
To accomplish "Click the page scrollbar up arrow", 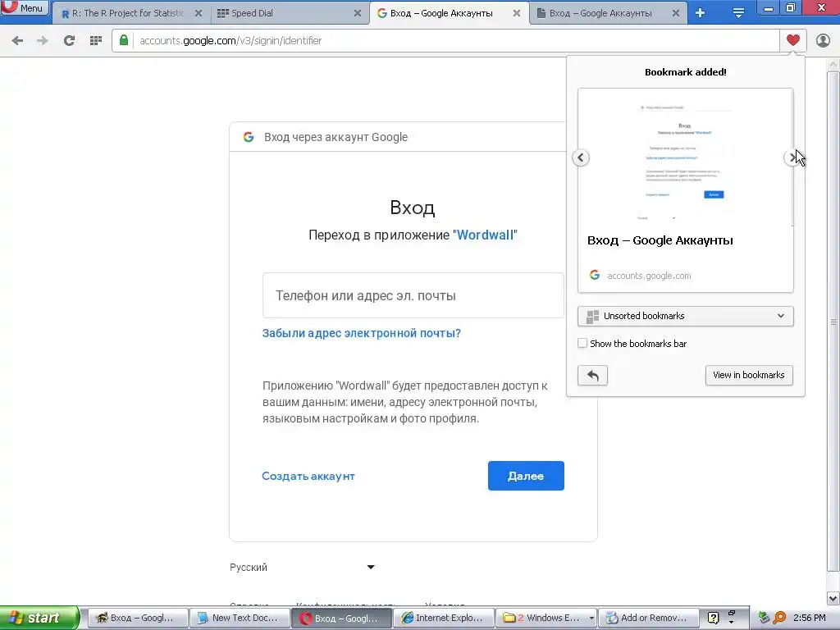I will click(833, 64).
